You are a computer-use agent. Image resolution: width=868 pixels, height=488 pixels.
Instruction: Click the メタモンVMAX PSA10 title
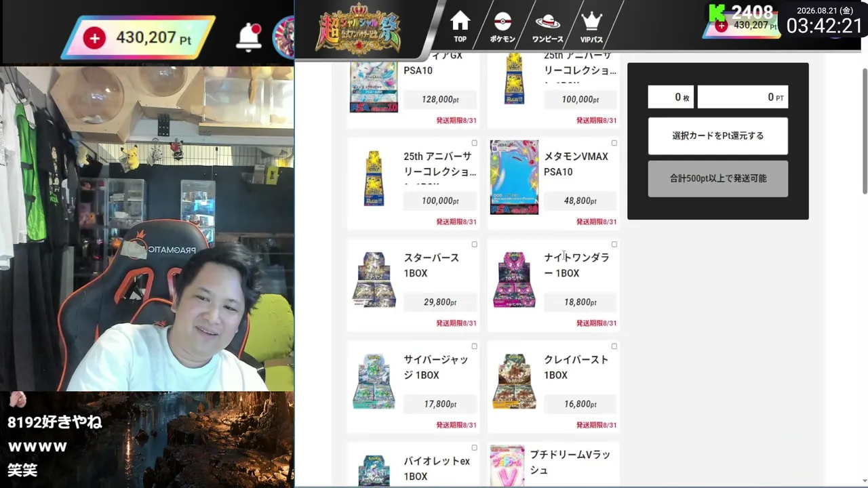tap(576, 164)
